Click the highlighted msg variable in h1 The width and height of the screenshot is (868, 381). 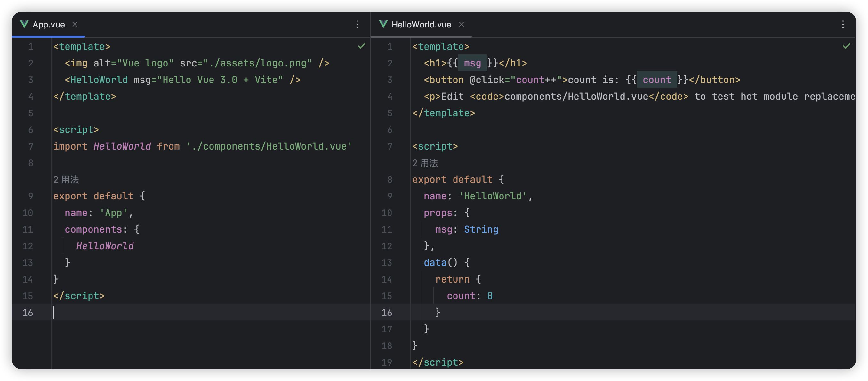[472, 63]
